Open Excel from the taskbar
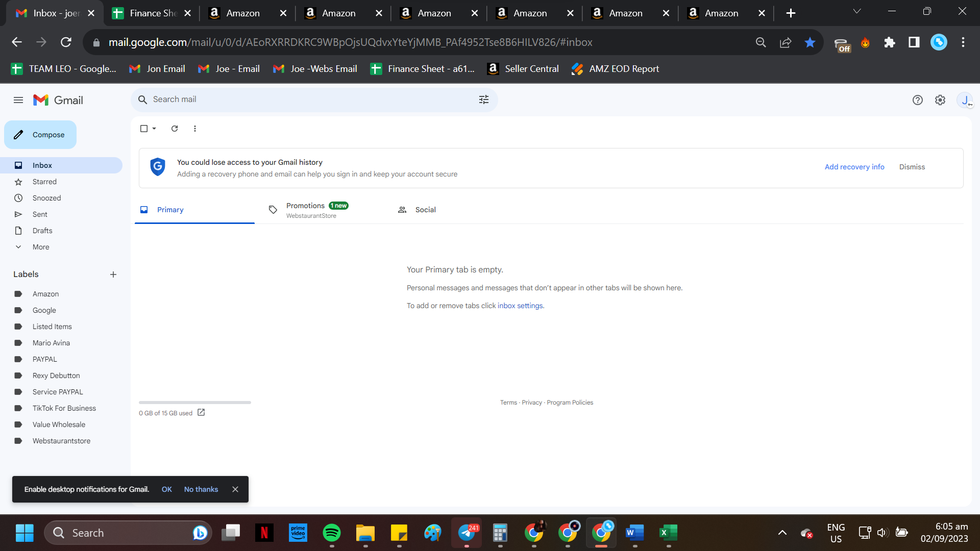The height and width of the screenshot is (551, 980). pyautogui.click(x=669, y=533)
